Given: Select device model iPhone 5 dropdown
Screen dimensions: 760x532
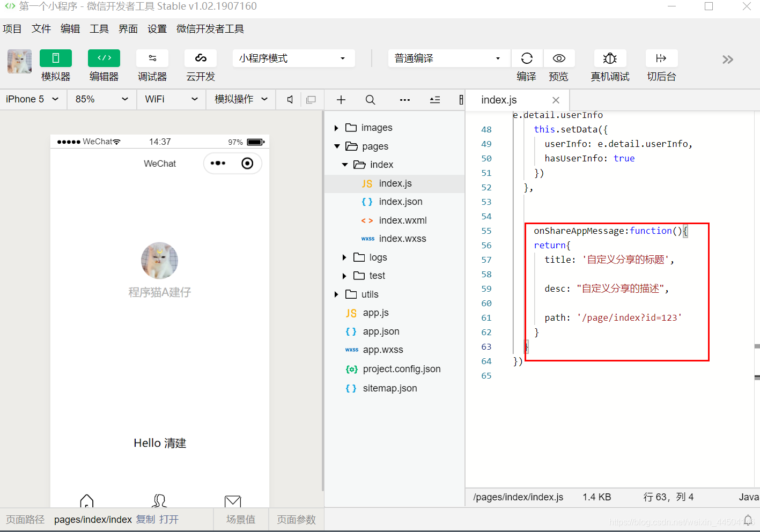Looking at the screenshot, I should (33, 99).
